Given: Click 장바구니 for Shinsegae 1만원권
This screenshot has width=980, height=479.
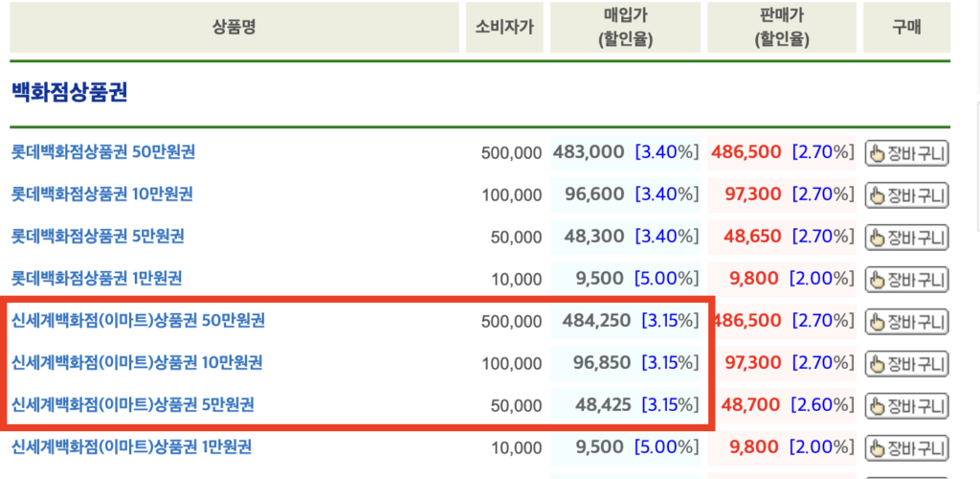Looking at the screenshot, I should tap(906, 448).
